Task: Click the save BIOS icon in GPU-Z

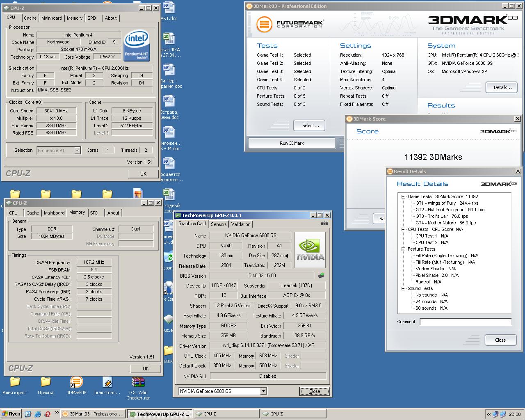Action: (x=321, y=276)
